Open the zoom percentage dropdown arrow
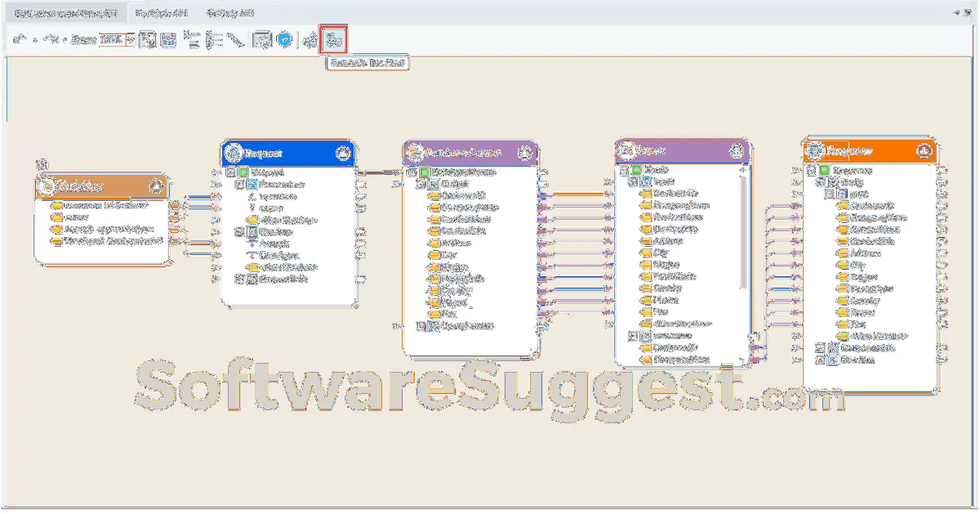This screenshot has height=514, width=980. pos(131,39)
